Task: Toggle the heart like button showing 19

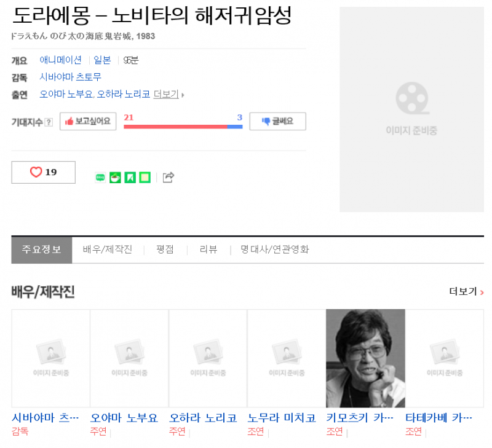Action: point(43,172)
